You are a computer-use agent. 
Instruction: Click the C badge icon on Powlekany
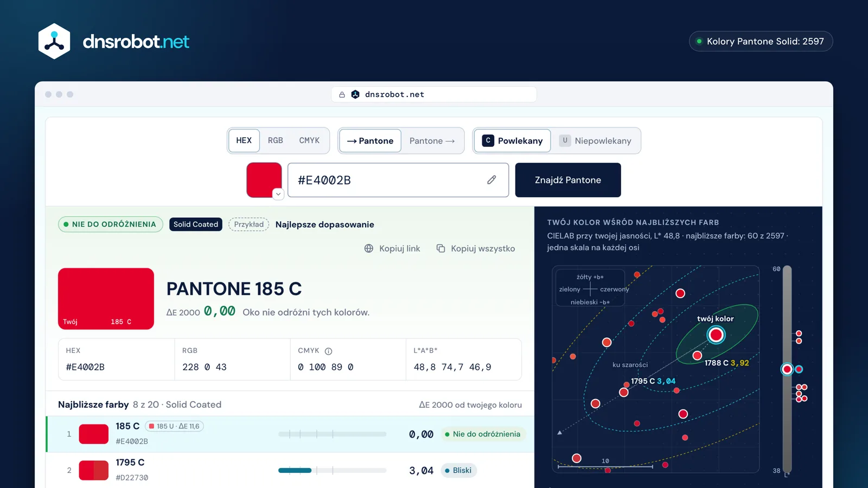tap(488, 140)
